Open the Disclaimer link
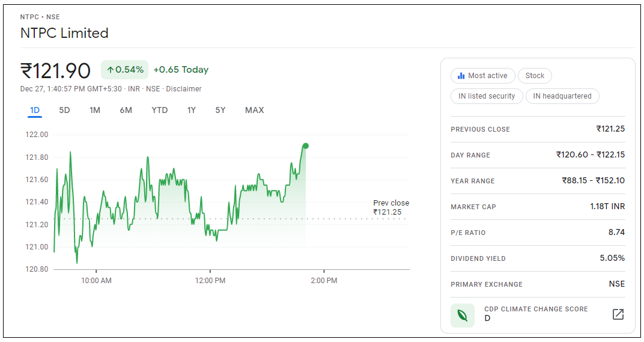 (184, 89)
